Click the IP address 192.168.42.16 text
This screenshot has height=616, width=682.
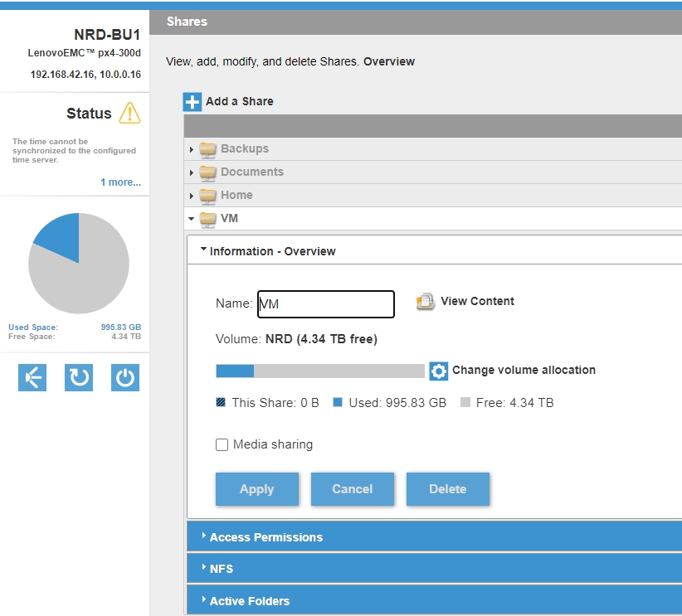pyautogui.click(x=62, y=75)
